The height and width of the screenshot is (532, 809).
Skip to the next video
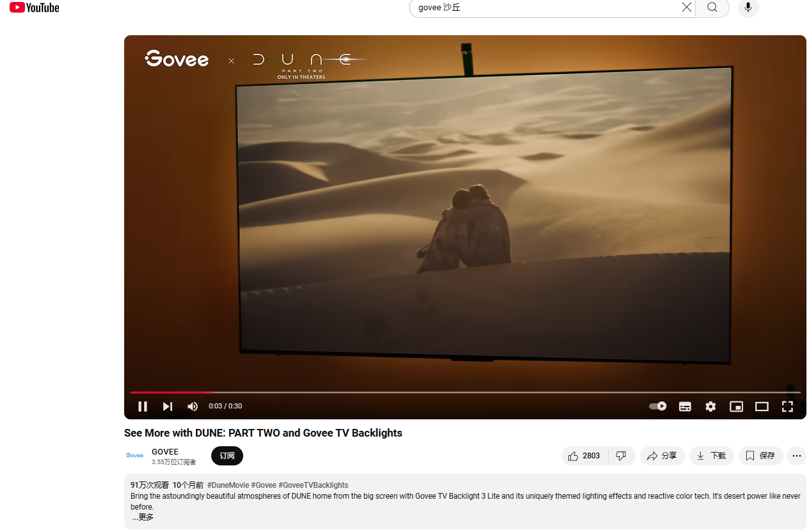point(168,406)
